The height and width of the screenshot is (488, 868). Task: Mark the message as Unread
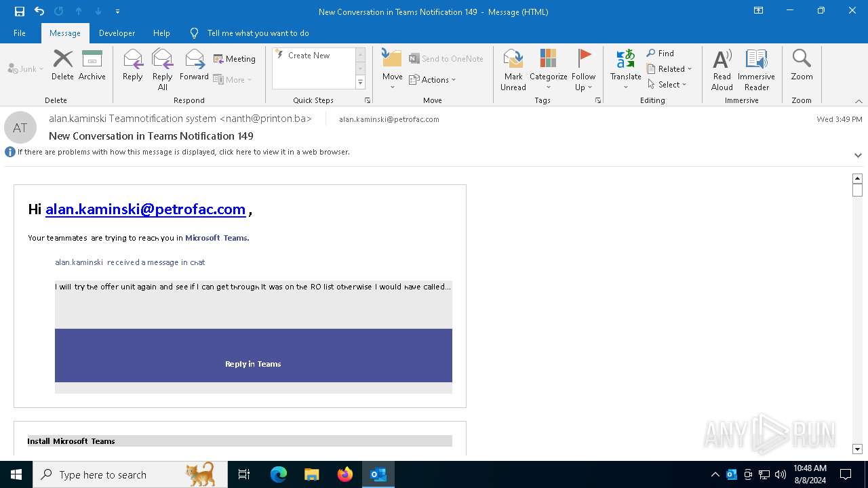click(x=513, y=70)
